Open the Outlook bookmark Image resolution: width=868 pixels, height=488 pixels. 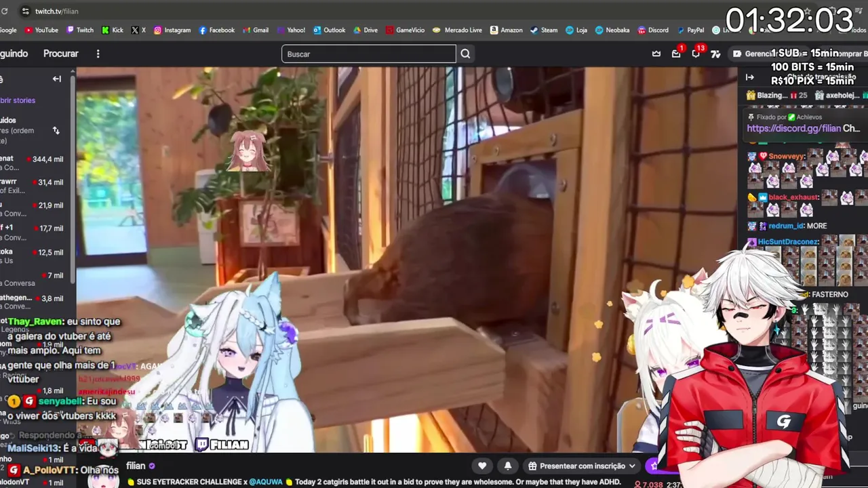329,30
